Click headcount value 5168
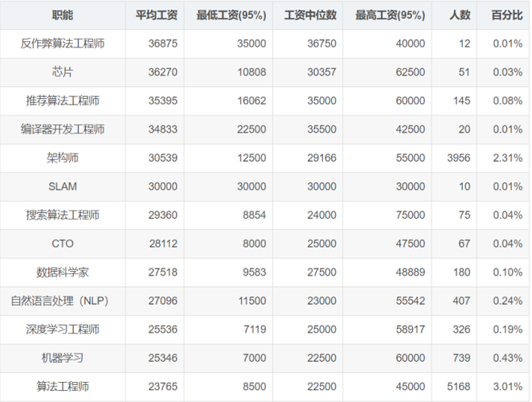The height and width of the screenshot is (402, 532). 459,387
